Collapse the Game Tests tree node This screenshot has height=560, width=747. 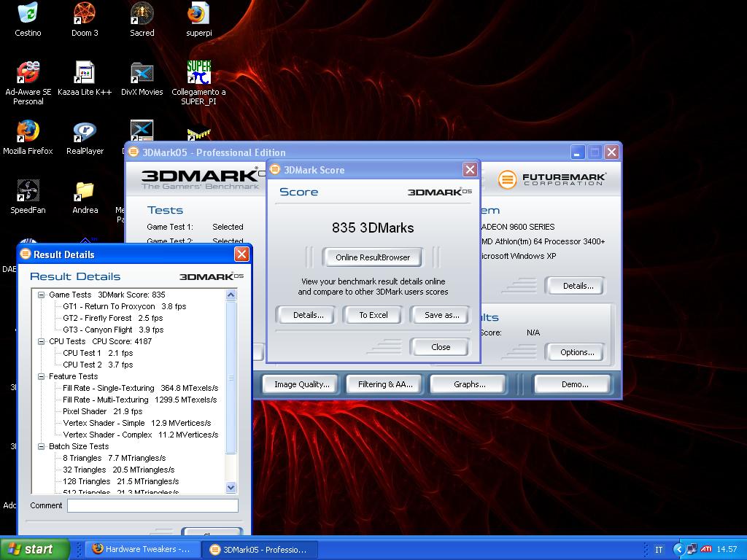coord(42,295)
